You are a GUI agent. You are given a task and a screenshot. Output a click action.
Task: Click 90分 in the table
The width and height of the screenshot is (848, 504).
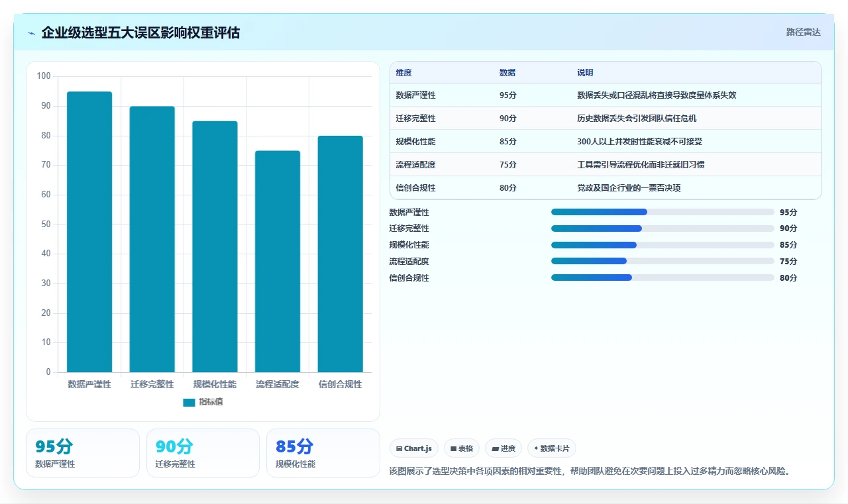(x=508, y=119)
